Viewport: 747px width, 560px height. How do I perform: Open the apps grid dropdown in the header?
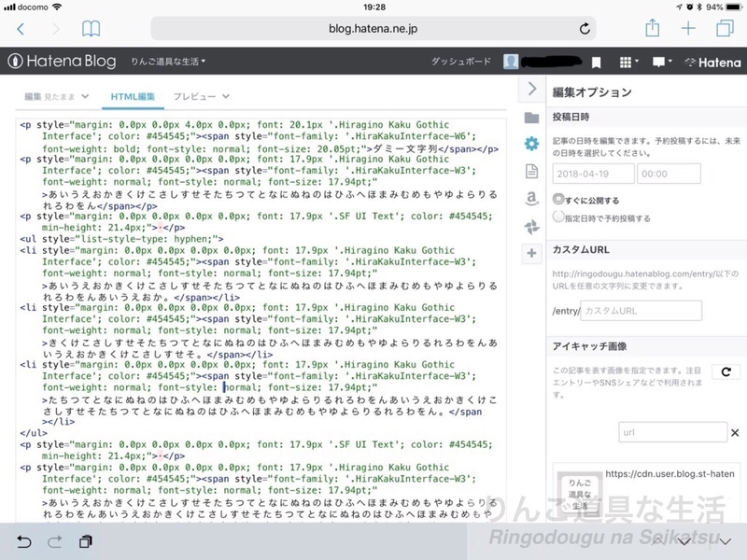click(627, 61)
